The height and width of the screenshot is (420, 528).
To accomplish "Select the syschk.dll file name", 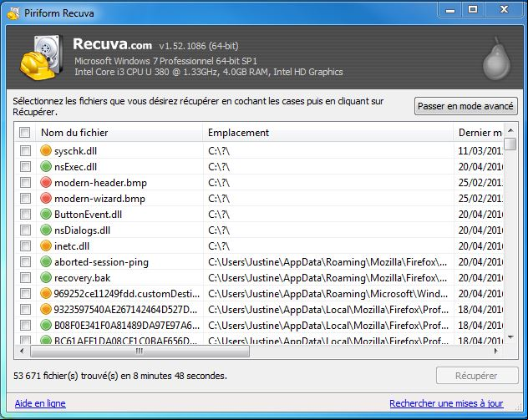I will pos(75,151).
